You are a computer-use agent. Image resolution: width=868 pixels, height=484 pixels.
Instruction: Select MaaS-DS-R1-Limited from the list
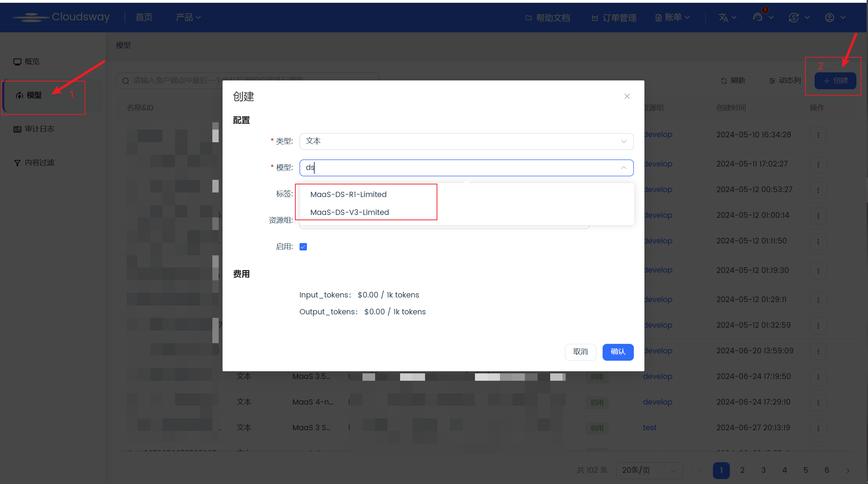pyautogui.click(x=348, y=194)
